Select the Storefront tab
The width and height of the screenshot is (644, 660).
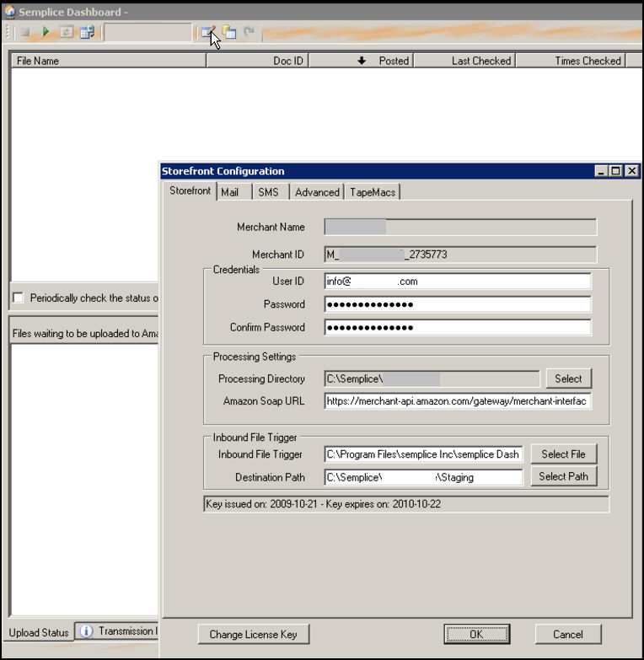(x=190, y=191)
